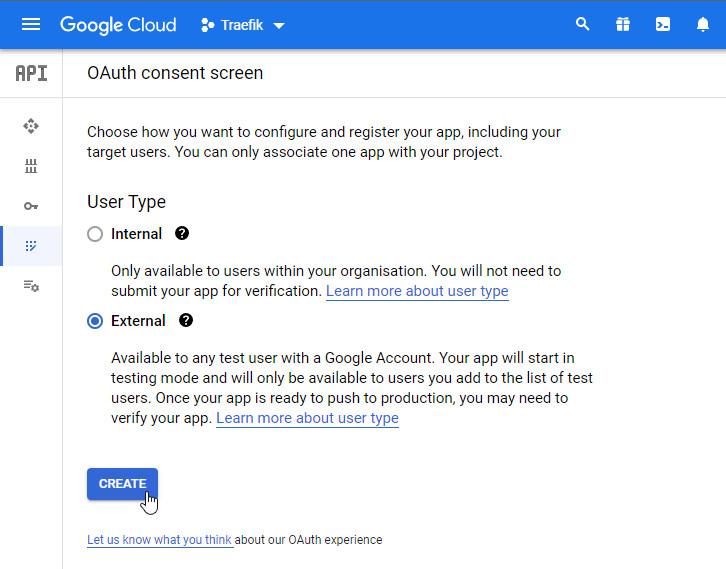
Task: Select OAuth consent screen sidebar icon
Action: [x=31, y=246]
